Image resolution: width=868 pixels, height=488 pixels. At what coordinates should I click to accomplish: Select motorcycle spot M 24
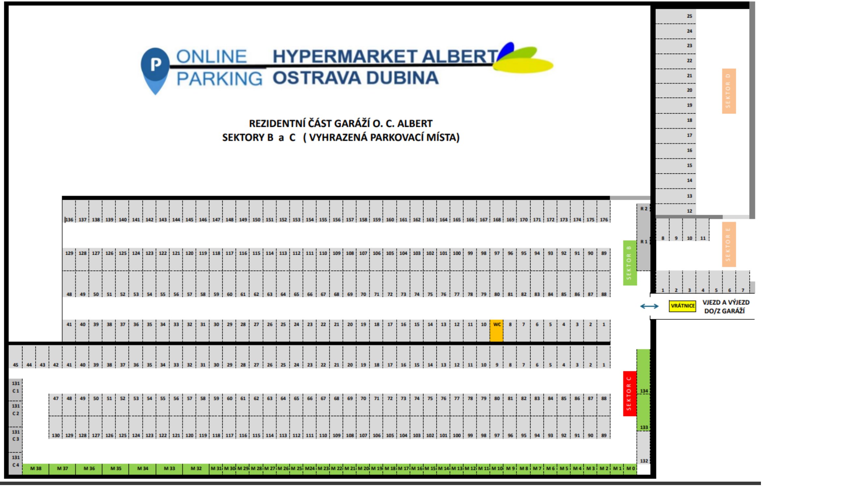[x=310, y=469]
